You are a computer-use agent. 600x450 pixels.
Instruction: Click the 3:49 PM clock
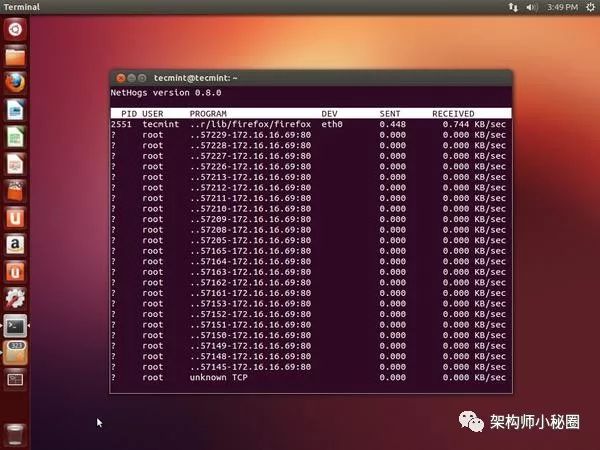coord(562,7)
